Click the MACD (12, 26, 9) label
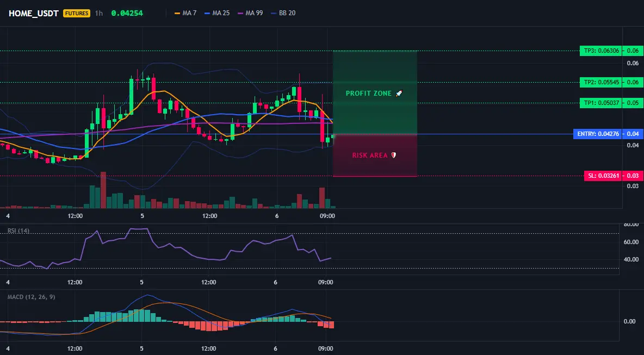Viewport: 644px width, 355px height. [x=31, y=297]
